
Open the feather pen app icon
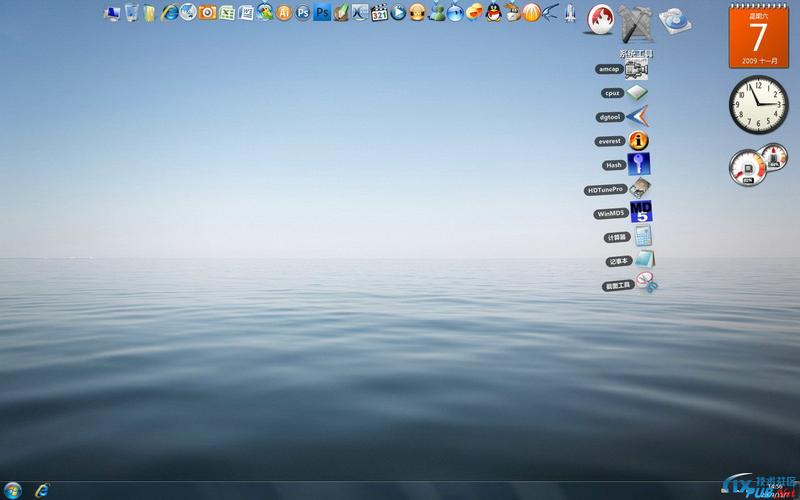tap(341, 12)
